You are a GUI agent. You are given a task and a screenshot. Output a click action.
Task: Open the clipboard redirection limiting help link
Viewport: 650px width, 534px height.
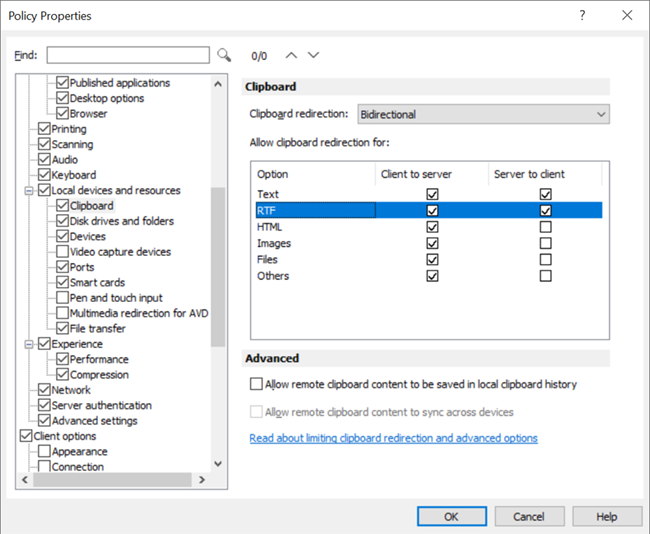[393, 438]
